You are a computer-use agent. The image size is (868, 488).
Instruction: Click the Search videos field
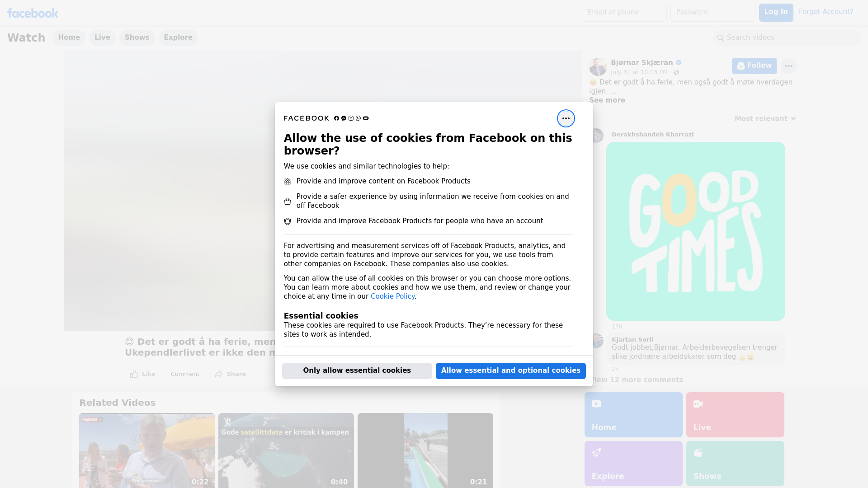pyautogui.click(x=787, y=38)
